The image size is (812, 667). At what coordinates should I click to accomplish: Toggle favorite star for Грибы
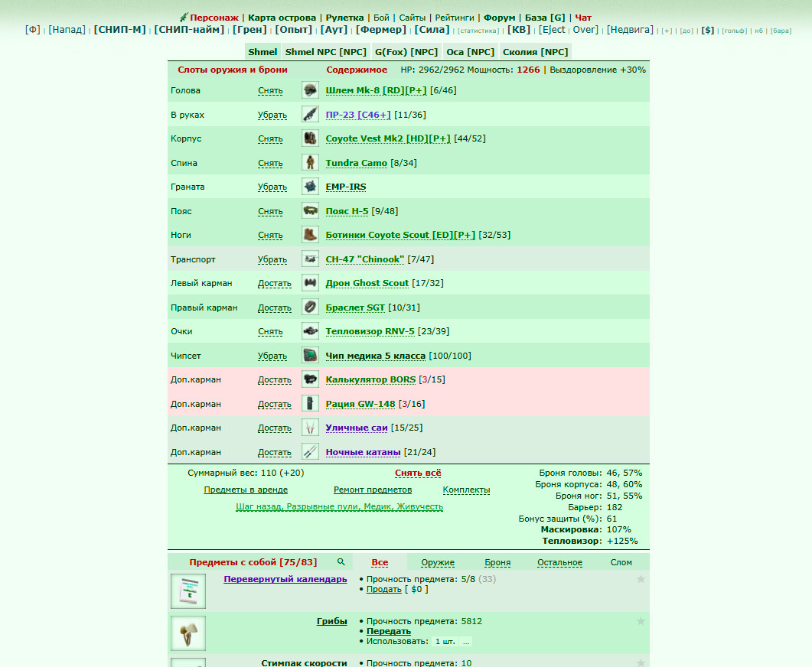pos(641,621)
